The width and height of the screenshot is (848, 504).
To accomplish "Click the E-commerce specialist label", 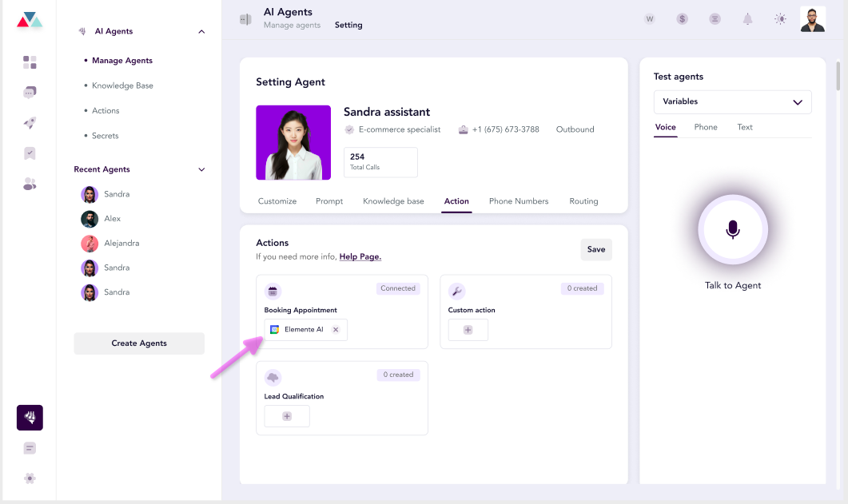I will [x=399, y=129].
